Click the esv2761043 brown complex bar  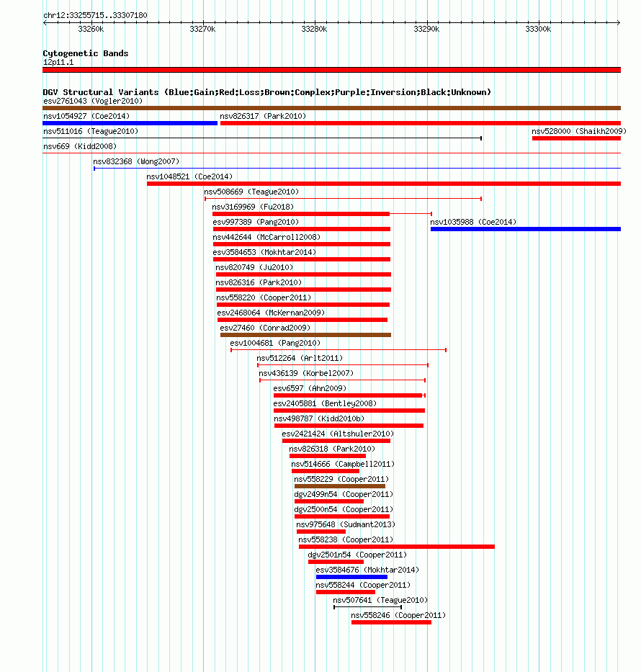331,108
